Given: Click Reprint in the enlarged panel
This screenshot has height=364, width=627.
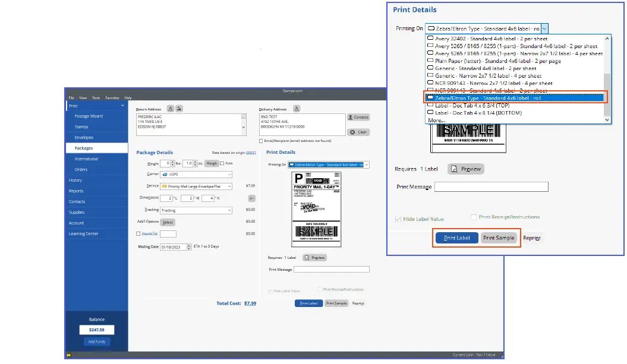Looking at the screenshot, I should click(531, 238).
